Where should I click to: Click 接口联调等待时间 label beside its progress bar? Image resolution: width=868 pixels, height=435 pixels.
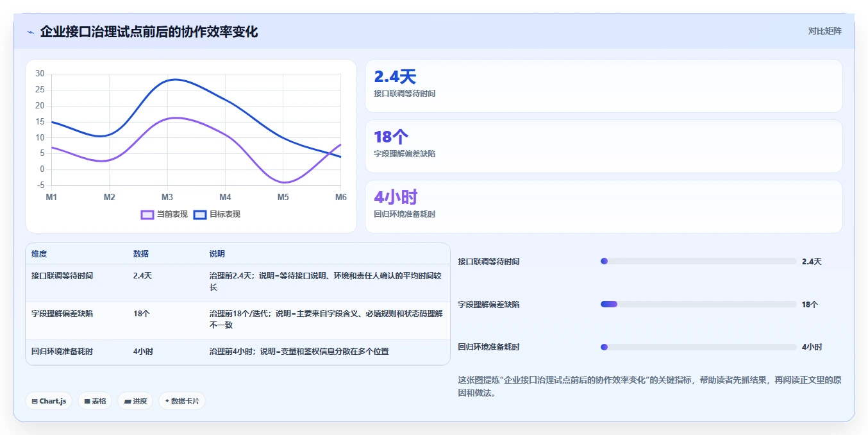coord(488,262)
